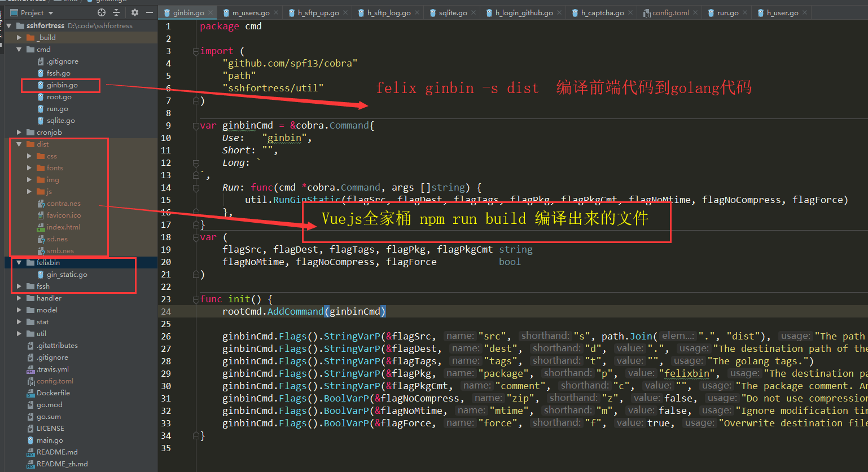Toggle fold on var ginbinCmd at line 9

pyautogui.click(x=196, y=126)
